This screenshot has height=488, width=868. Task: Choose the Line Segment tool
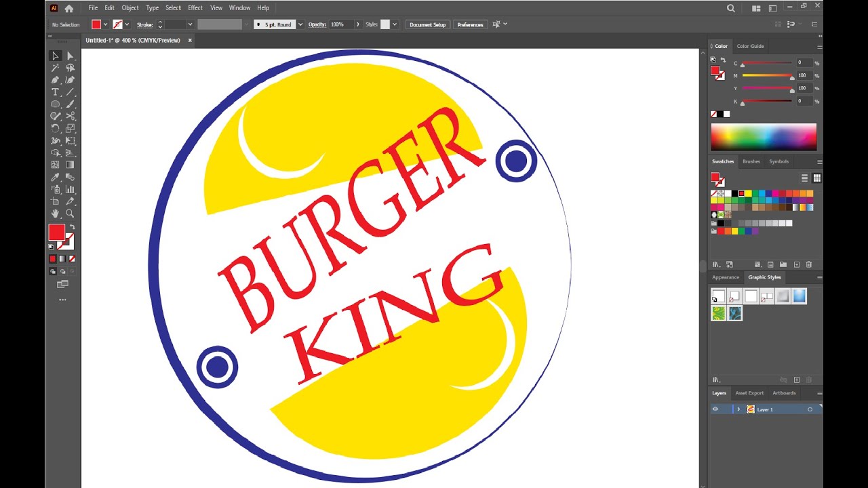pos(70,92)
